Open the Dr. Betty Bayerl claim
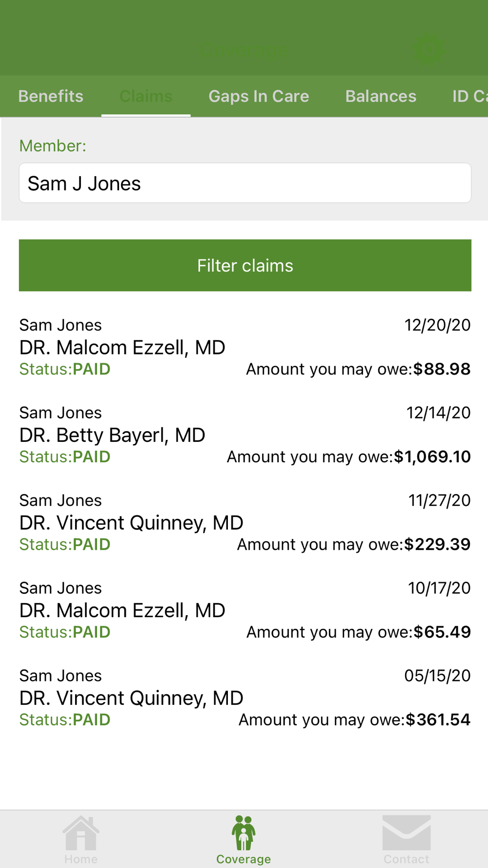 pos(245,434)
